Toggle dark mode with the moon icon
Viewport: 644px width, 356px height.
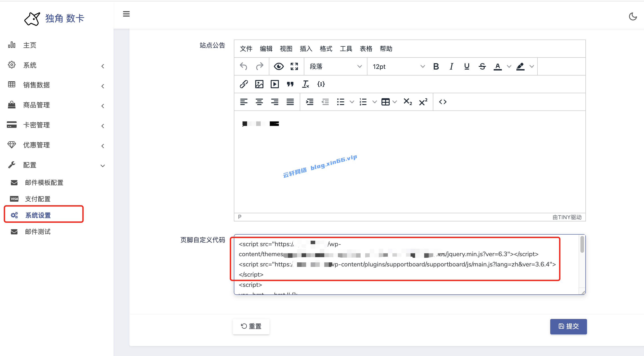633,17
